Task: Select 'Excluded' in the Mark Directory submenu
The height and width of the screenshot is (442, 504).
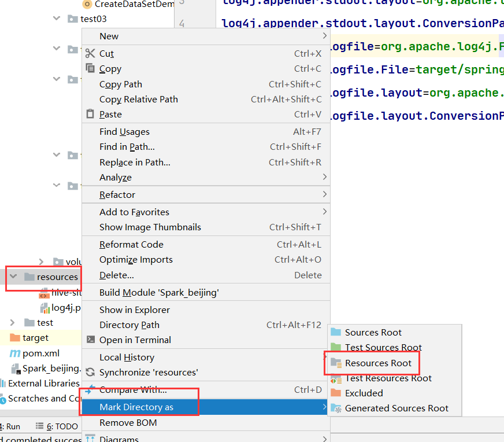Action: tap(364, 393)
